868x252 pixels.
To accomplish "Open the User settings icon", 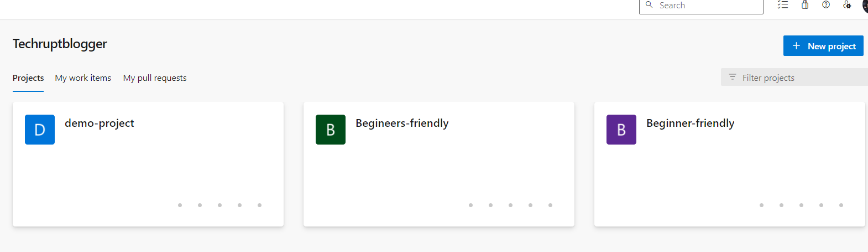I will tap(847, 5).
